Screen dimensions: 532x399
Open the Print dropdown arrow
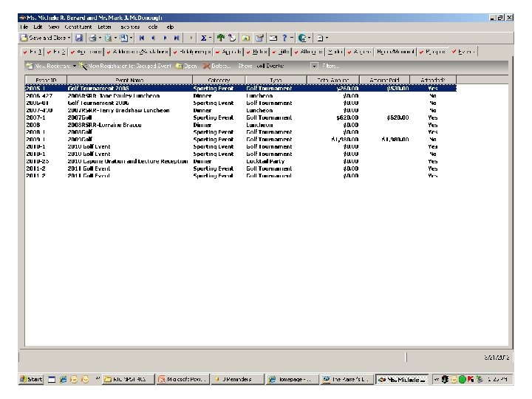(100, 38)
